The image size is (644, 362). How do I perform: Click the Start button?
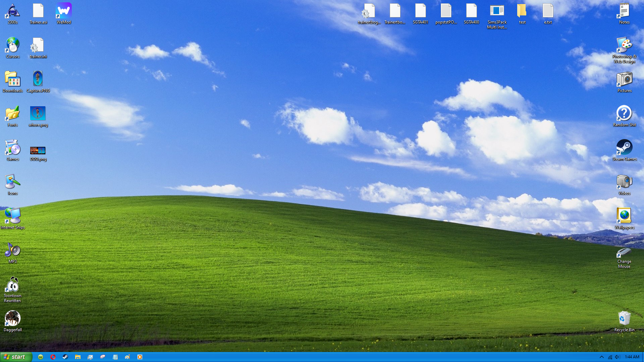click(x=16, y=357)
